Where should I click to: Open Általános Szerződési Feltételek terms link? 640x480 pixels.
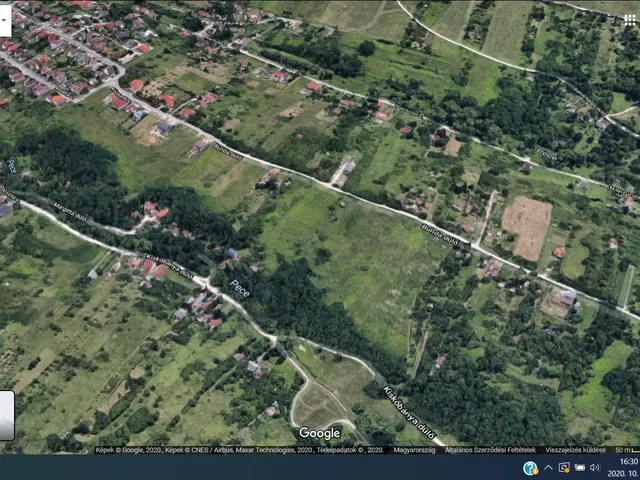coord(490,450)
